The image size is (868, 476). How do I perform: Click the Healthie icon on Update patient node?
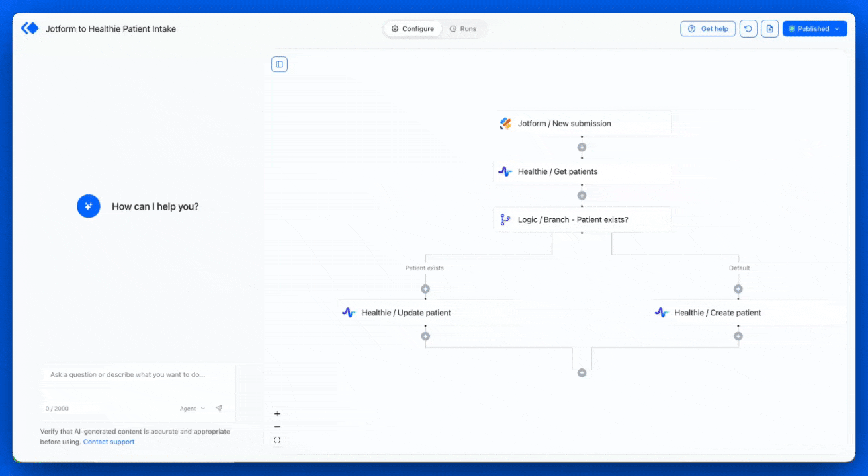(349, 313)
